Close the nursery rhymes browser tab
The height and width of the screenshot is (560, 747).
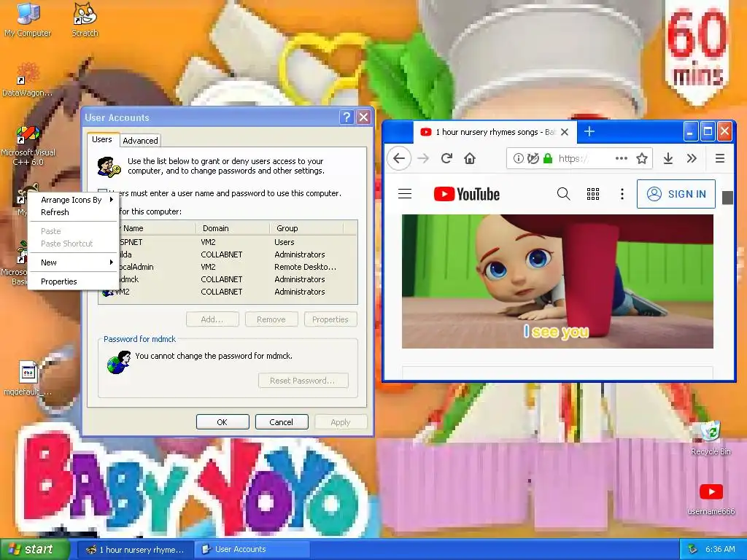coord(565,132)
